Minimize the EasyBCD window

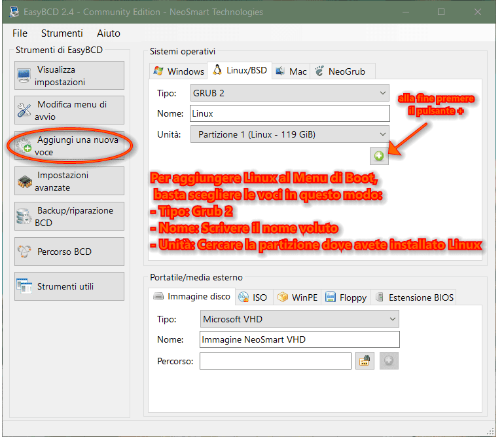tap(406, 12)
